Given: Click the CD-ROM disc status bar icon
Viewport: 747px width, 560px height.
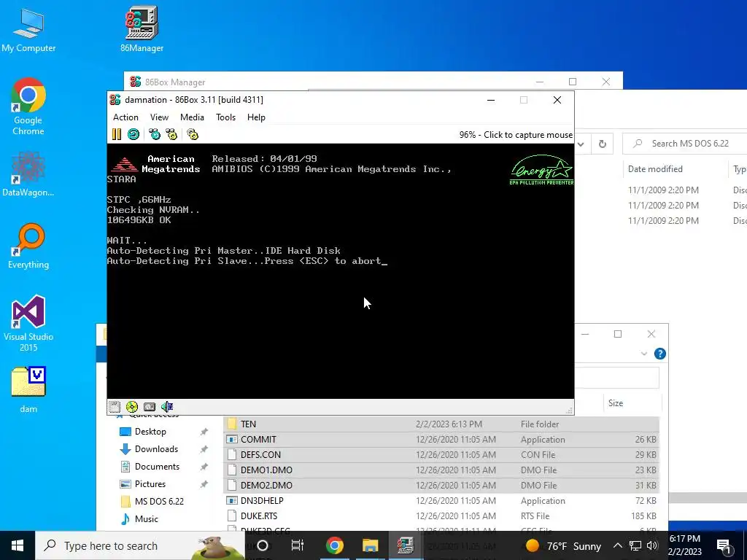Looking at the screenshot, I should [x=132, y=407].
